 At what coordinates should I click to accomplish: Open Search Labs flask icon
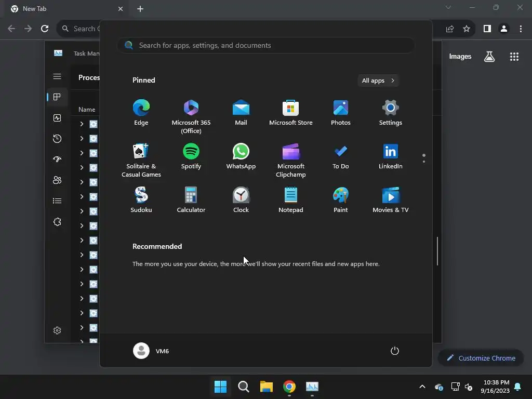pos(489,57)
